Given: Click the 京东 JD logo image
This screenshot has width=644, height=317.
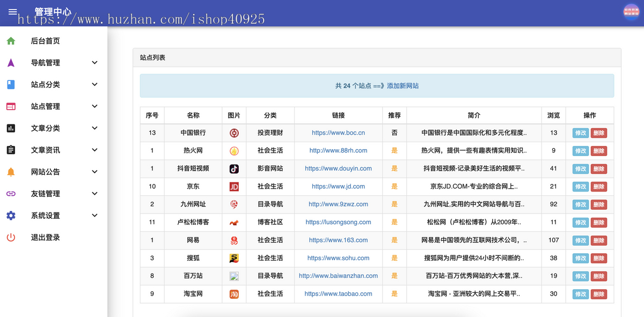Looking at the screenshot, I should [234, 187].
